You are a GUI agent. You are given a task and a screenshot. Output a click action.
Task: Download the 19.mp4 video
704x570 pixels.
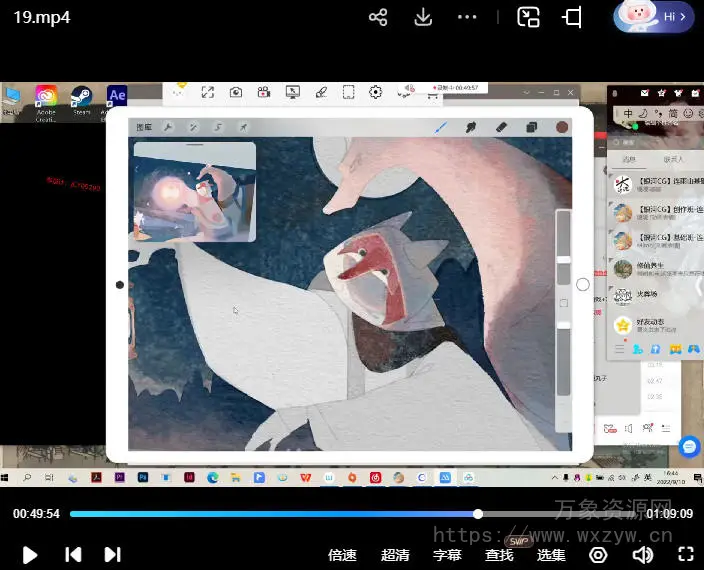coord(423,17)
